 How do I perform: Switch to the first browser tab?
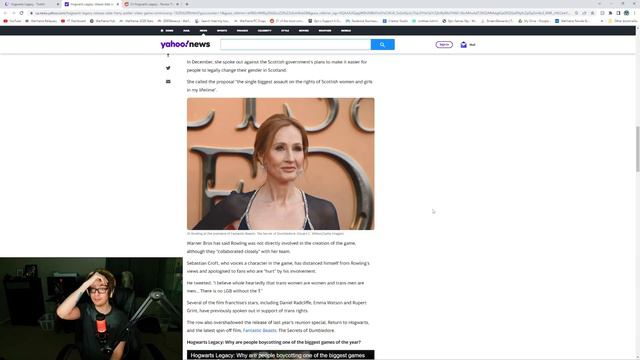(31, 4)
